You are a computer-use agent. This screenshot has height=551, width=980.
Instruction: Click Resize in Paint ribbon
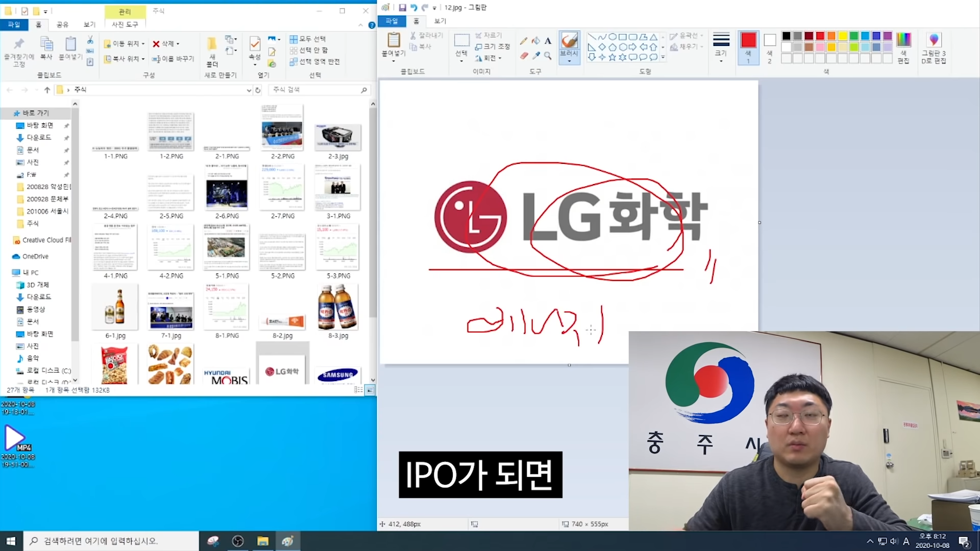[x=492, y=46]
